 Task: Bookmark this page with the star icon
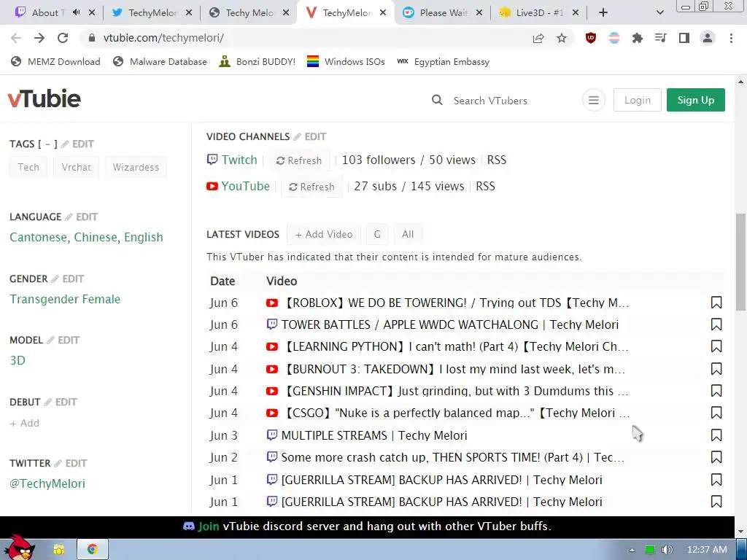point(562,38)
